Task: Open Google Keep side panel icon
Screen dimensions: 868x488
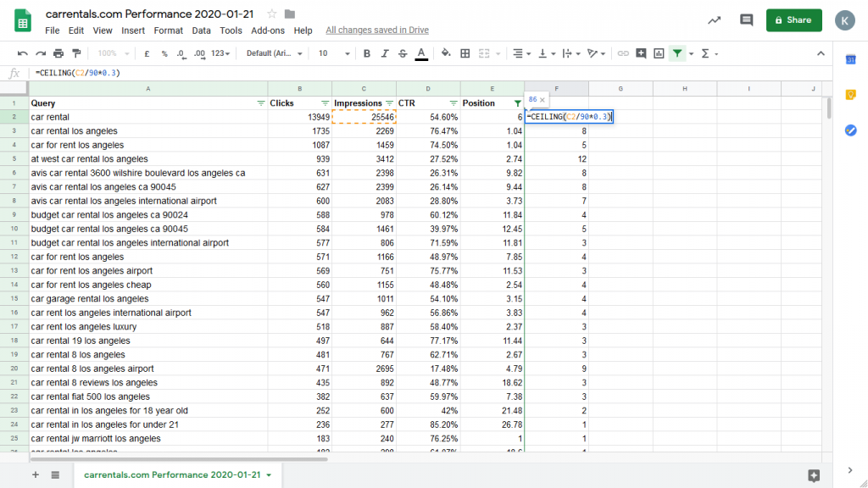Action: [851, 95]
